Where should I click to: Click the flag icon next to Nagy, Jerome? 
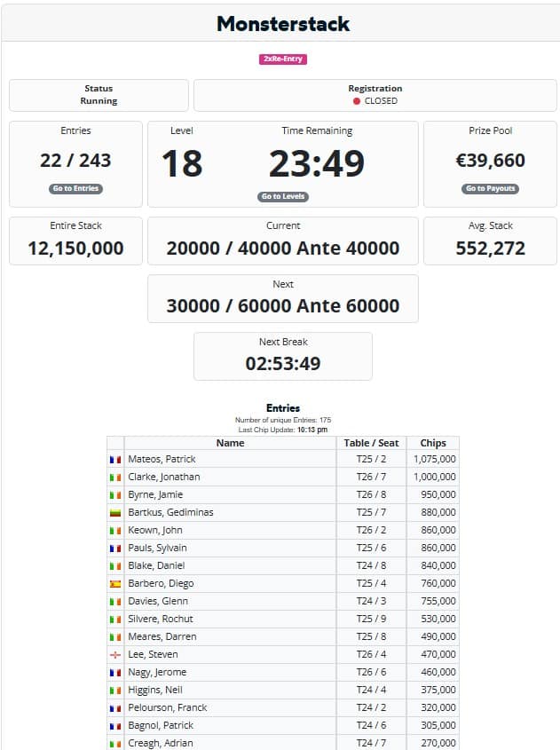(114, 673)
